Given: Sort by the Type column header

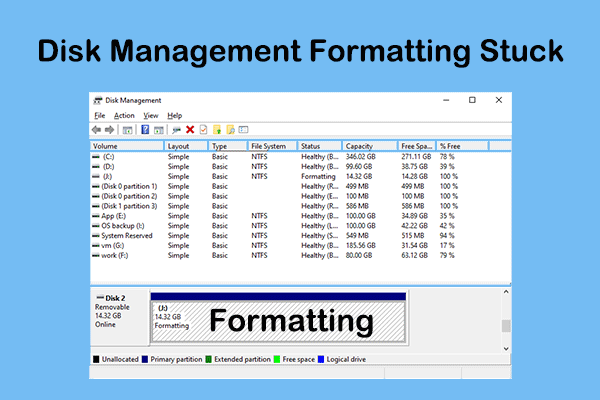Looking at the screenshot, I should pyautogui.click(x=228, y=146).
